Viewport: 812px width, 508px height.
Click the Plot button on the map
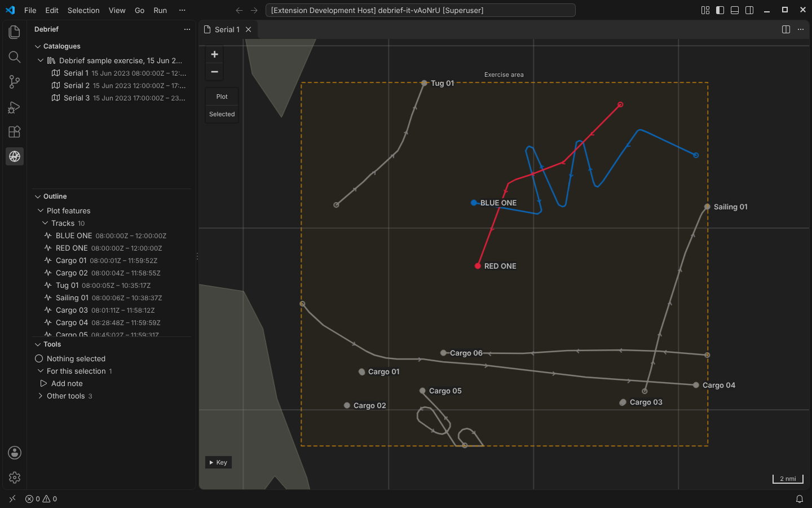pos(222,97)
